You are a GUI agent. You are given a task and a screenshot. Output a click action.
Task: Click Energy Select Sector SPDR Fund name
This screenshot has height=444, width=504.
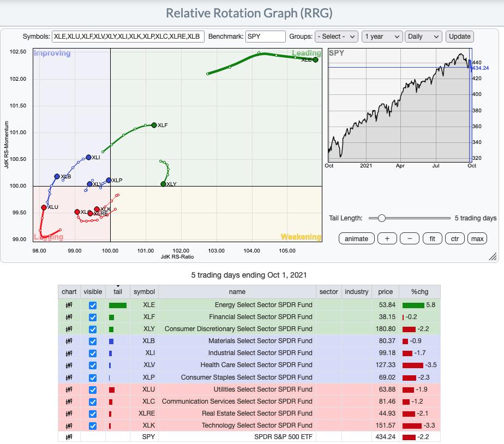(x=263, y=305)
